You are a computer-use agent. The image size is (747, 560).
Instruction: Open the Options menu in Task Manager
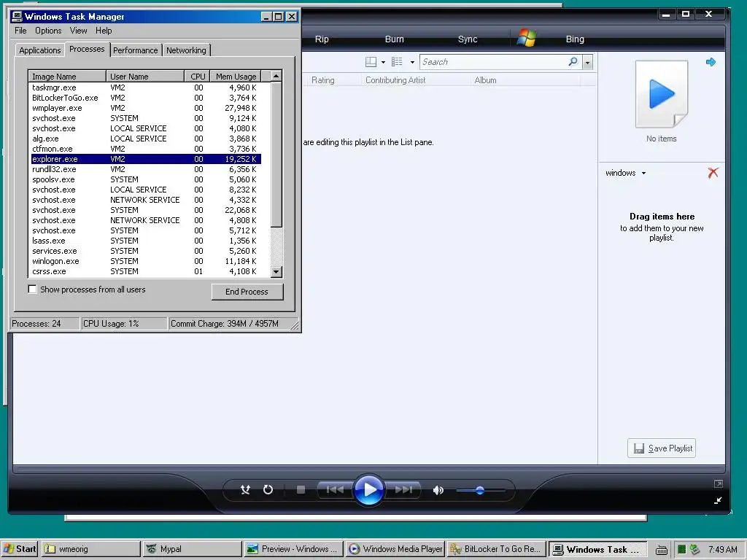coord(48,31)
